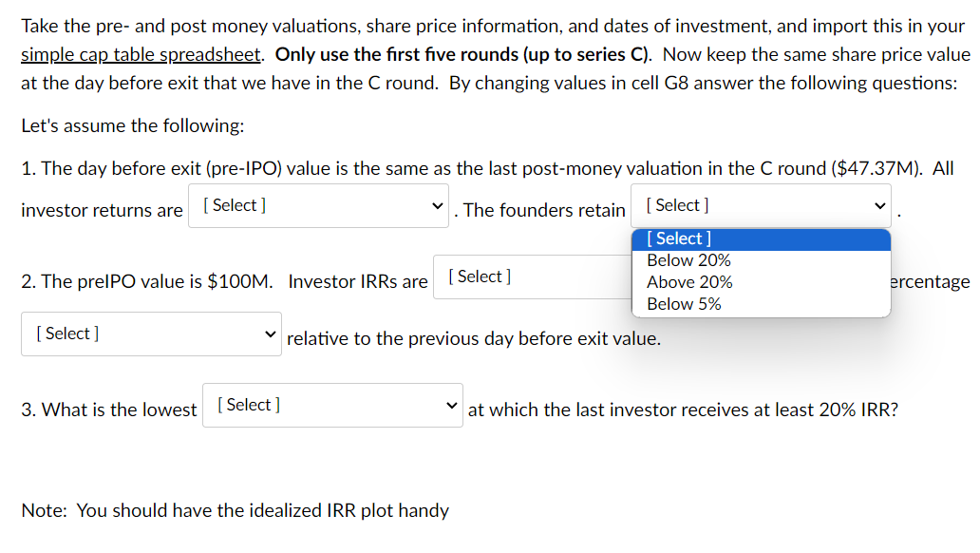
Task: Select the Below 20% option
Action: 689,260
